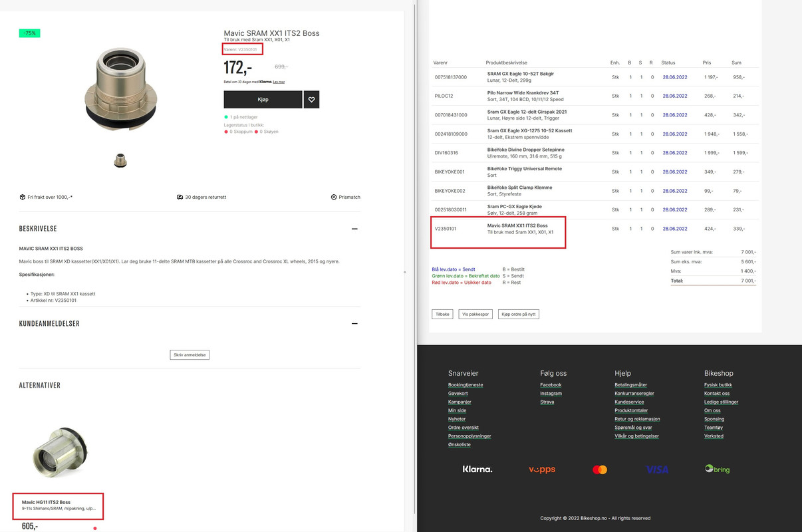
Task: Click the VISA logo
Action: pos(657,469)
